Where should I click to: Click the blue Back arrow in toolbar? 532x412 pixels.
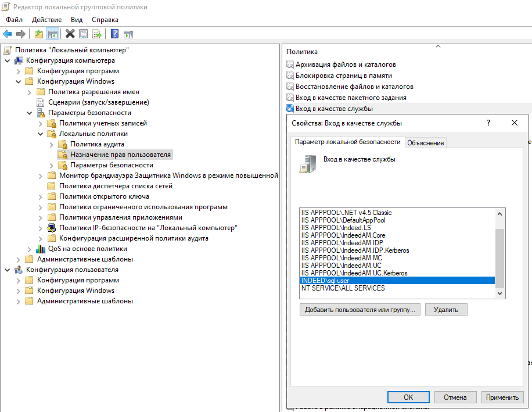click(x=8, y=34)
